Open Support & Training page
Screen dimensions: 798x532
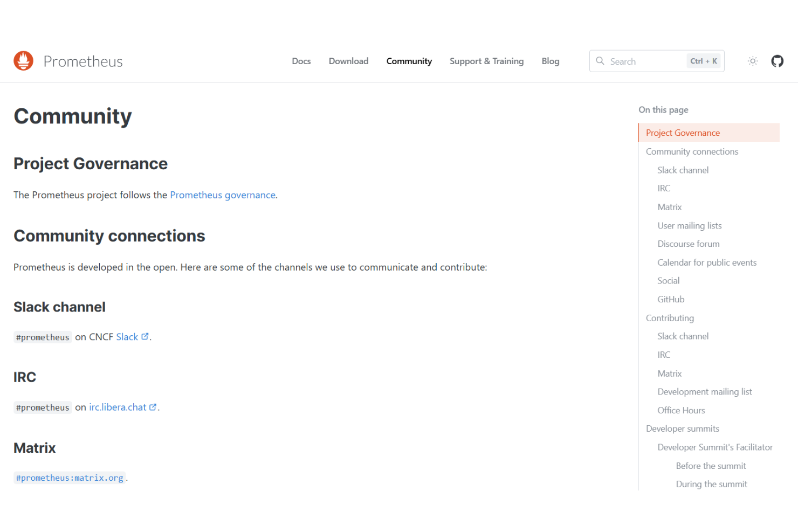click(487, 61)
